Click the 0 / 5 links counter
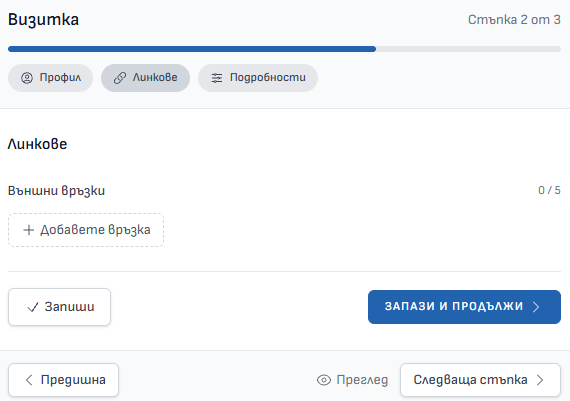The image size is (570, 401). coord(549,190)
